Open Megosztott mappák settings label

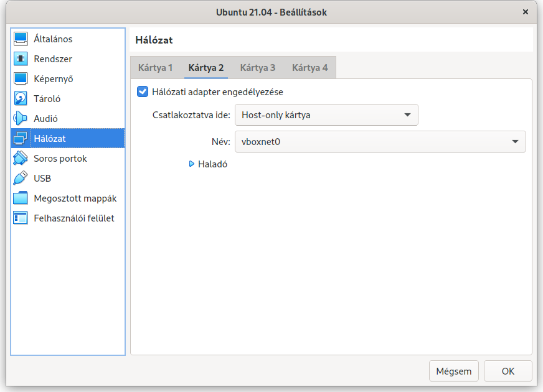pyautogui.click(x=75, y=198)
